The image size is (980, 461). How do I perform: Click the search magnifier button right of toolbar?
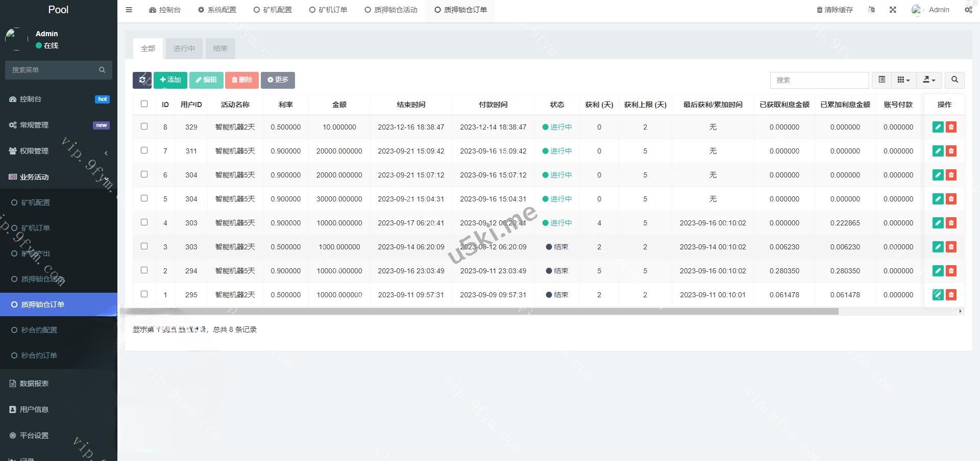954,80
